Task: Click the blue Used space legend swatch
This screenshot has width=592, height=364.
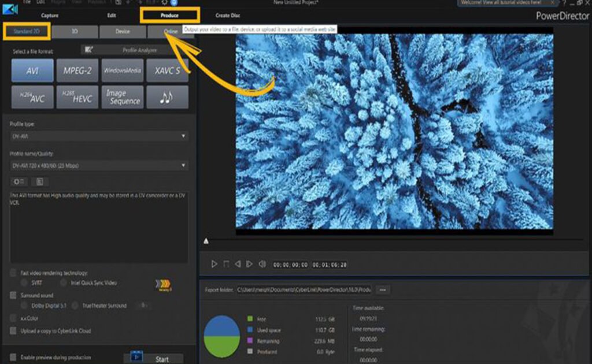Action: (x=250, y=330)
